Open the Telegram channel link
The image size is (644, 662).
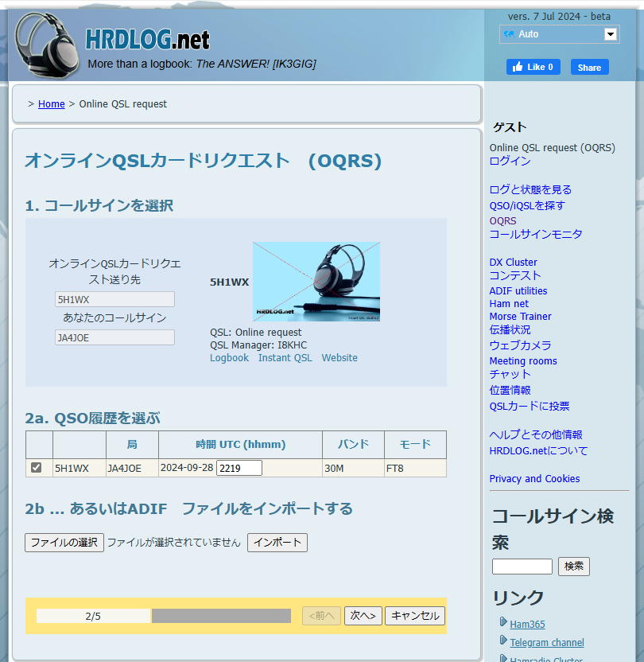[546, 643]
